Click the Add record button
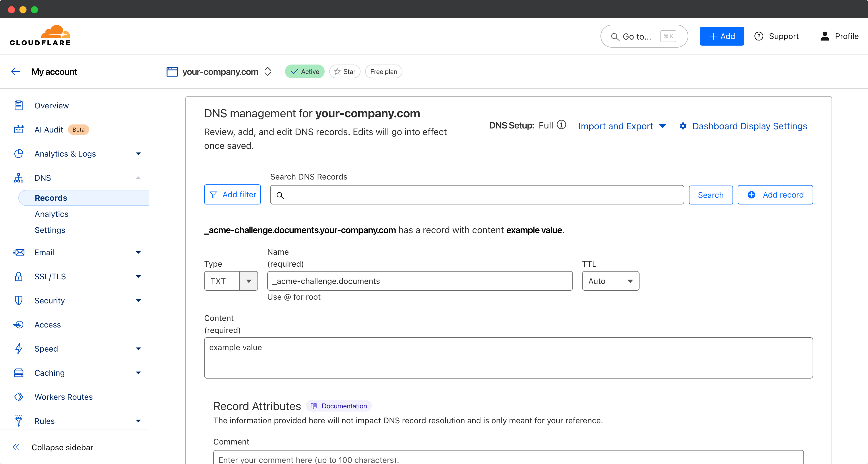Viewport: 868px width, 464px height. tap(775, 195)
